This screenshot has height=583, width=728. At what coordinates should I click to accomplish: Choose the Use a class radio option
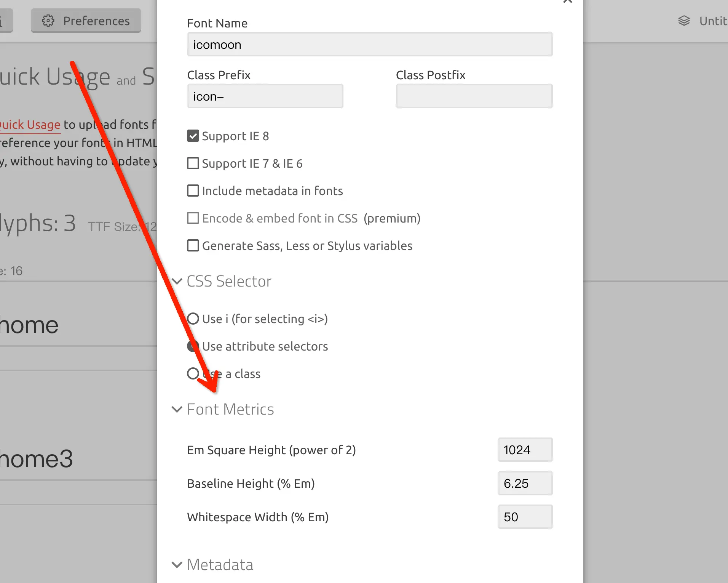coord(193,374)
